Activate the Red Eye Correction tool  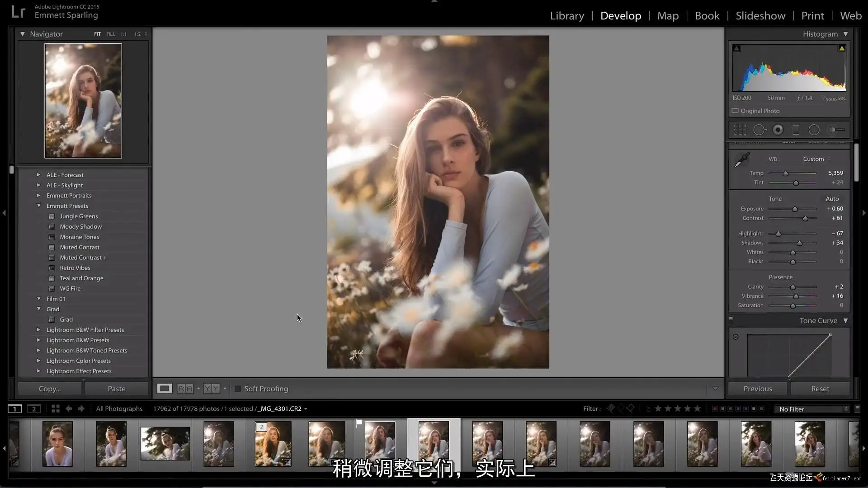pos(778,130)
